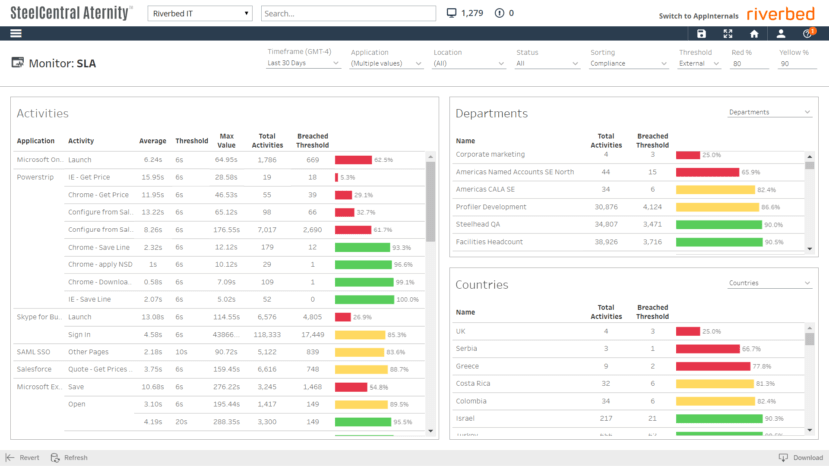Click the Red % value field
The image size is (829, 466).
pos(749,63)
